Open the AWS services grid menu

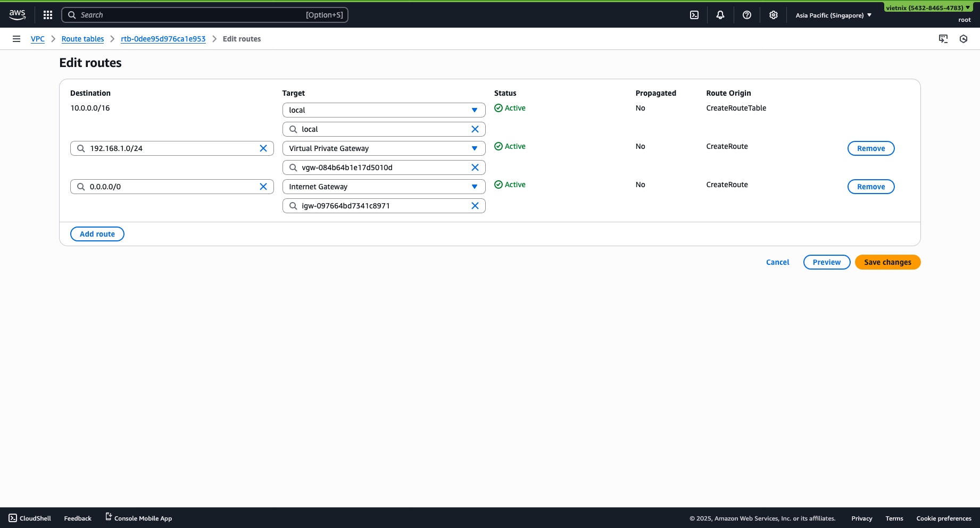(48, 15)
